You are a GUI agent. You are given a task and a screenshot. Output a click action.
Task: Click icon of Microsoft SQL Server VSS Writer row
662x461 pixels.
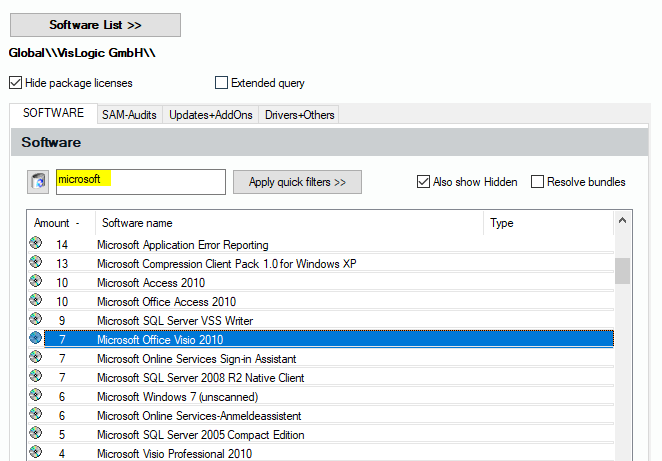(36, 319)
